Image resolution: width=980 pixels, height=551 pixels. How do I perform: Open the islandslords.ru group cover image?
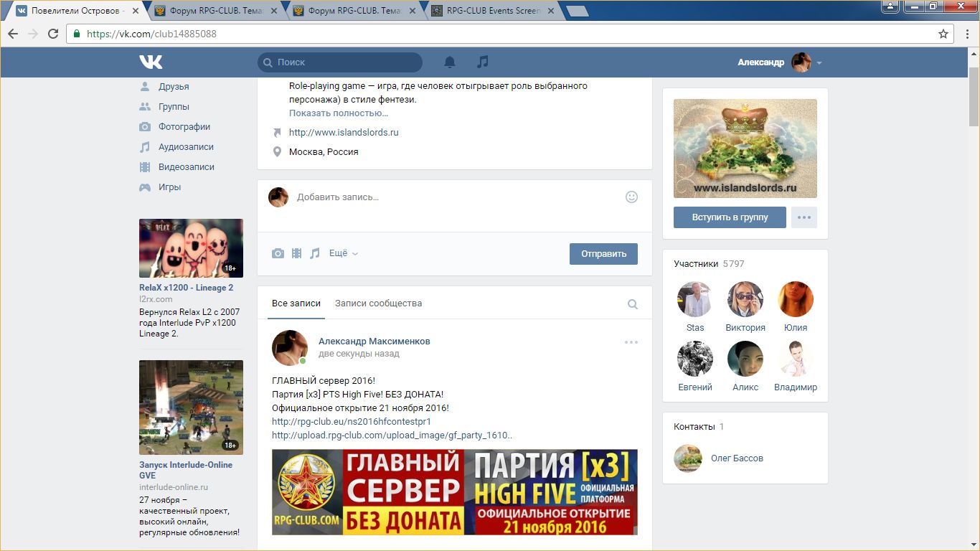tap(745, 149)
